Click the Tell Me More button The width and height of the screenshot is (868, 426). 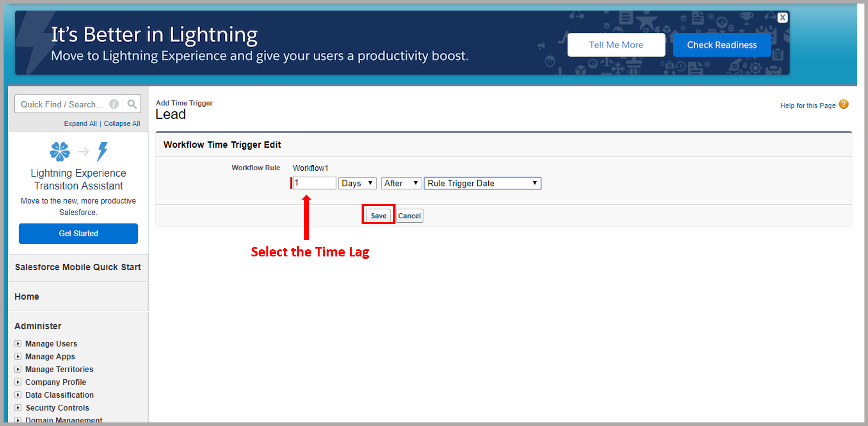coord(616,45)
